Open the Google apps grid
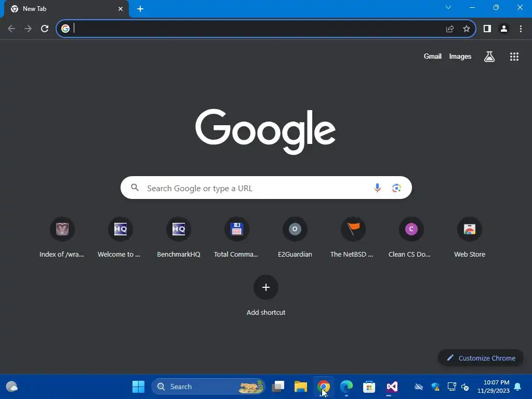 (x=514, y=57)
